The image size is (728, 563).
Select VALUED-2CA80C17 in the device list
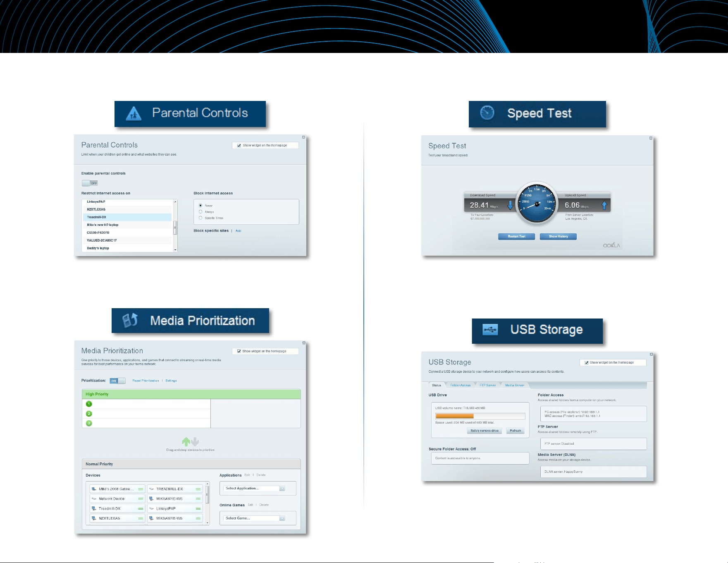point(127,240)
